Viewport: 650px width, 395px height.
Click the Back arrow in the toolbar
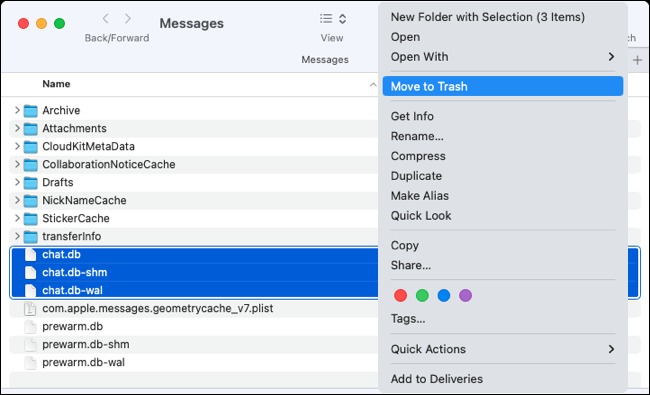106,19
